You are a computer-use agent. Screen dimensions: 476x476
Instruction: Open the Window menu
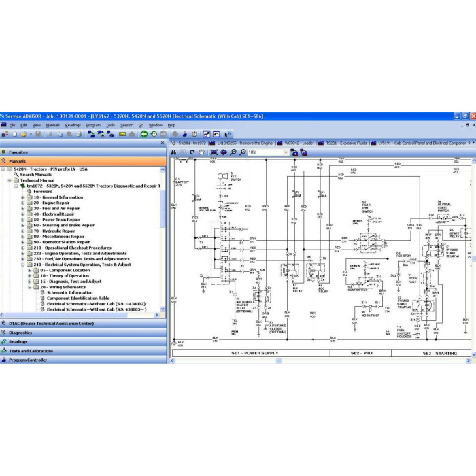click(x=156, y=125)
